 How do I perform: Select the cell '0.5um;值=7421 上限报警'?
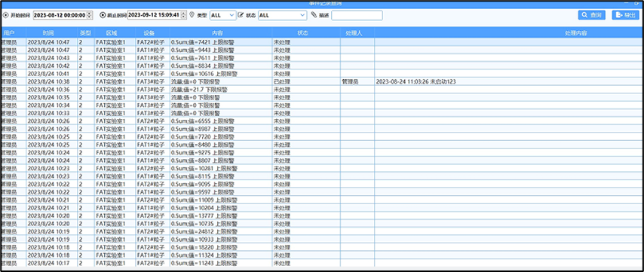221,42
